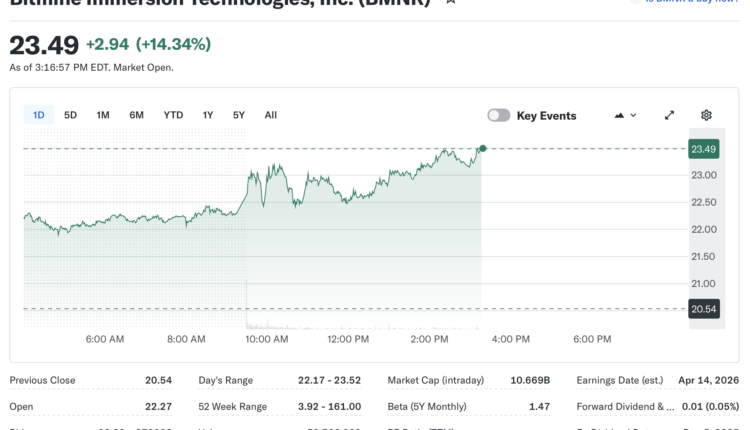Screen dimensions: 750x430
Task: Choose the 1Y time range
Action: point(208,115)
